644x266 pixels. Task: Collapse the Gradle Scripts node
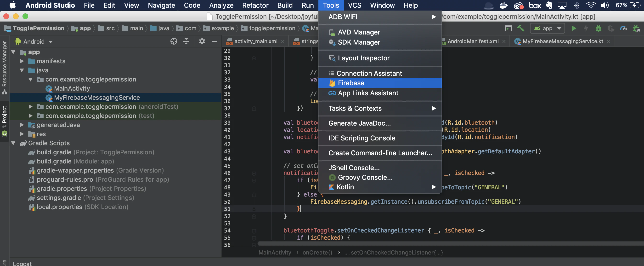(x=13, y=143)
